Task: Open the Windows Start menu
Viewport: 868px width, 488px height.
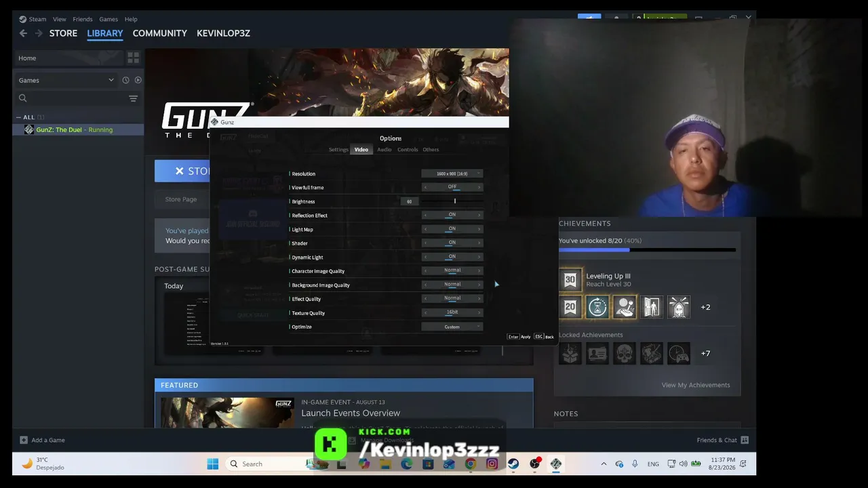Action: coord(213,464)
